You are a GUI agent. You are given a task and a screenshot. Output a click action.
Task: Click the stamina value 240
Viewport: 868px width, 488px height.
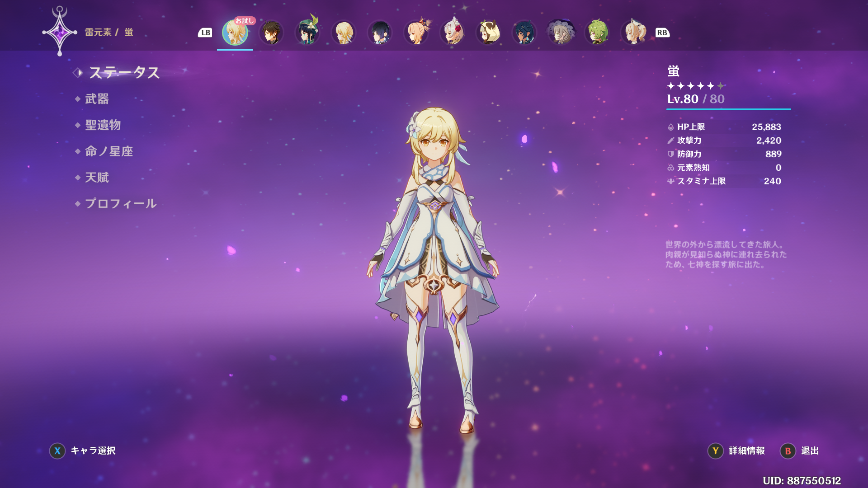773,181
